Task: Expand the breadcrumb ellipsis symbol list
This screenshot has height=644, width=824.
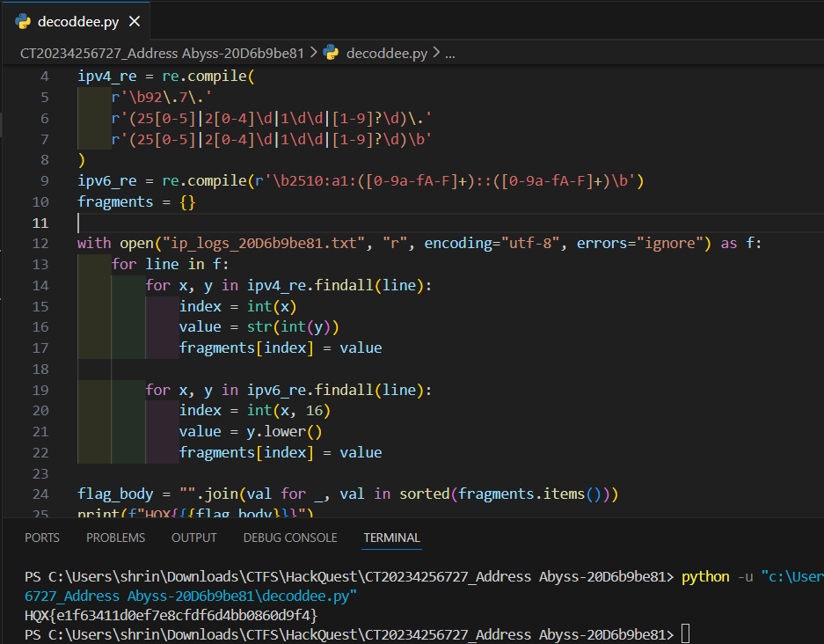Action: [450, 53]
